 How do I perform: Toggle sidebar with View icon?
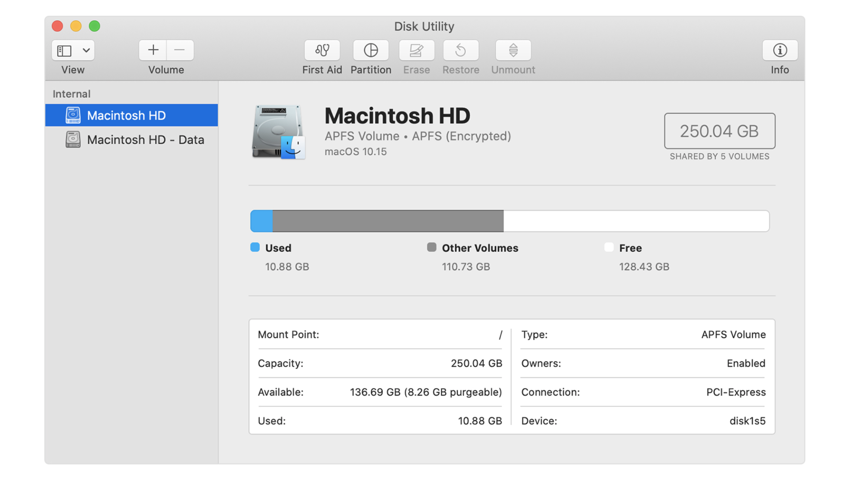(65, 50)
